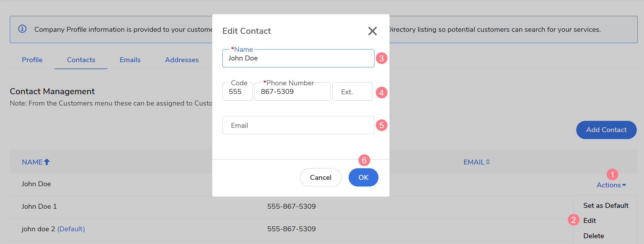The width and height of the screenshot is (644, 244).
Task: Click the info icon in the banner
Action: tap(22, 29)
